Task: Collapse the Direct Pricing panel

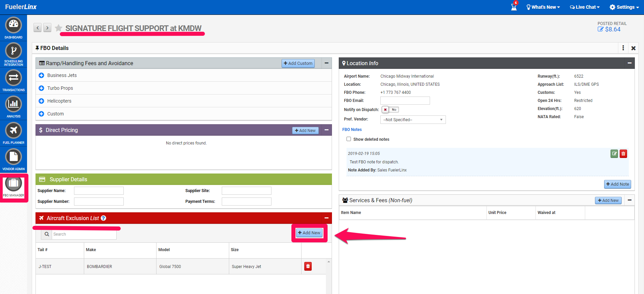Action: 327,130
